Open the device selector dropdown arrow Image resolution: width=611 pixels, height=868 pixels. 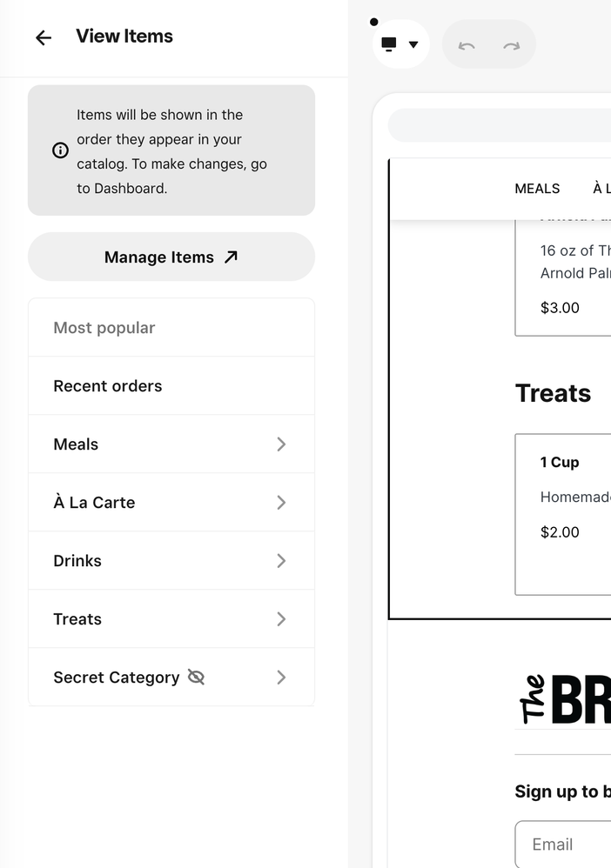(413, 44)
